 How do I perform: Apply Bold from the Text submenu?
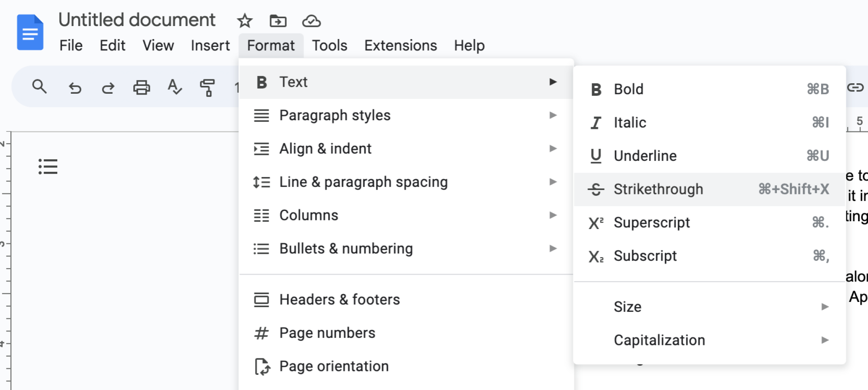pyautogui.click(x=710, y=89)
